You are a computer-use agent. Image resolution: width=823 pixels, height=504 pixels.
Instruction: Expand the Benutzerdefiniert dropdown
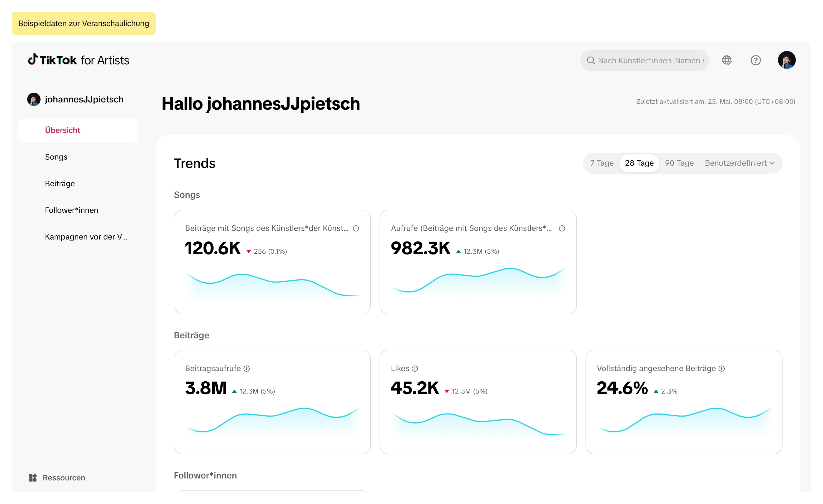(x=739, y=163)
